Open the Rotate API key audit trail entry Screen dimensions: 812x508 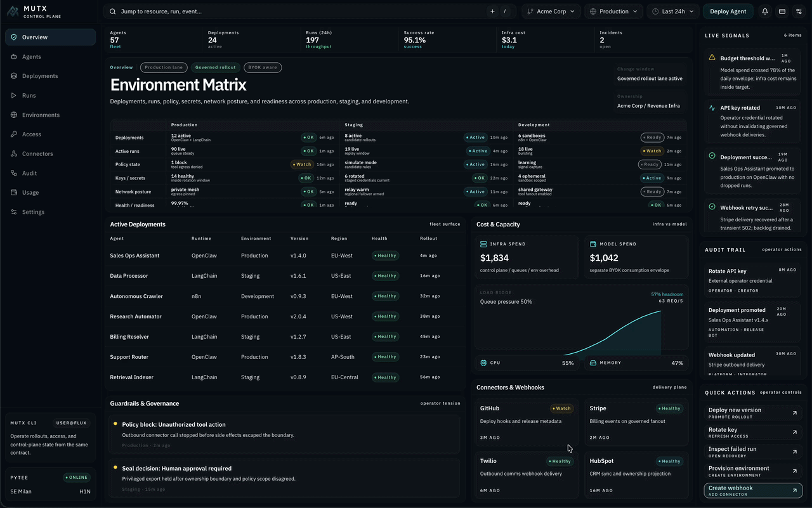coord(753,280)
